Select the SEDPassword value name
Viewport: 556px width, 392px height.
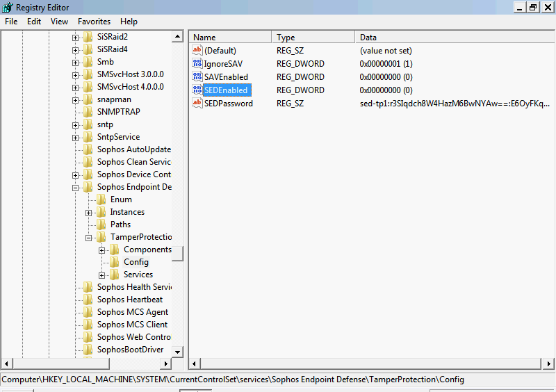click(x=229, y=104)
